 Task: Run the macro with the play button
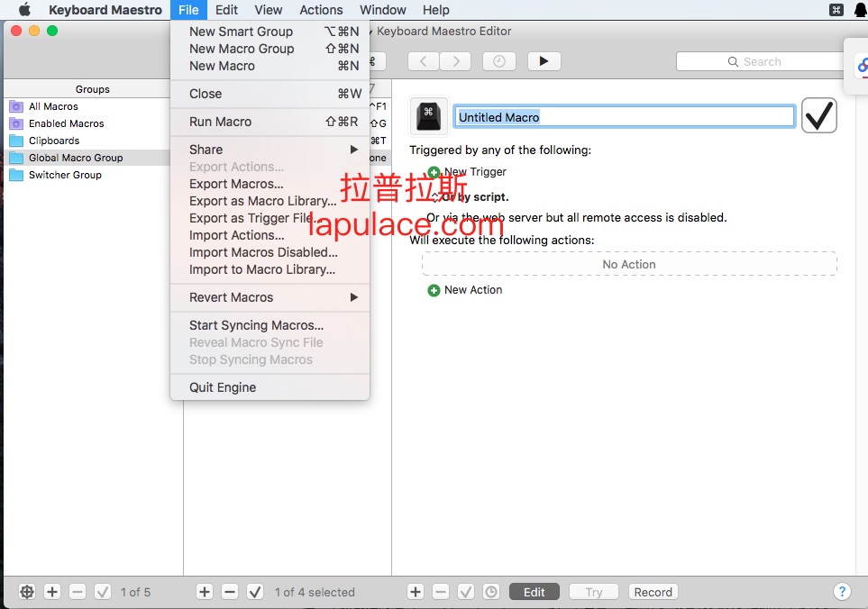544,61
